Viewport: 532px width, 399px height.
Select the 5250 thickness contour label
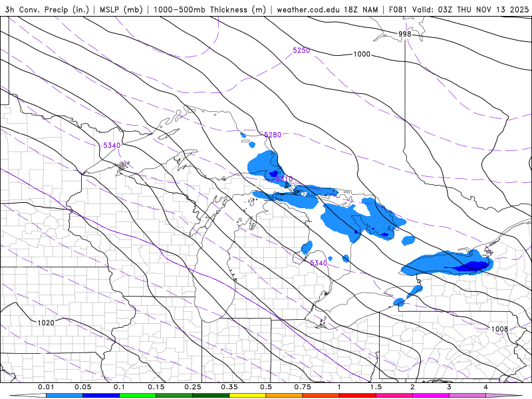(301, 51)
